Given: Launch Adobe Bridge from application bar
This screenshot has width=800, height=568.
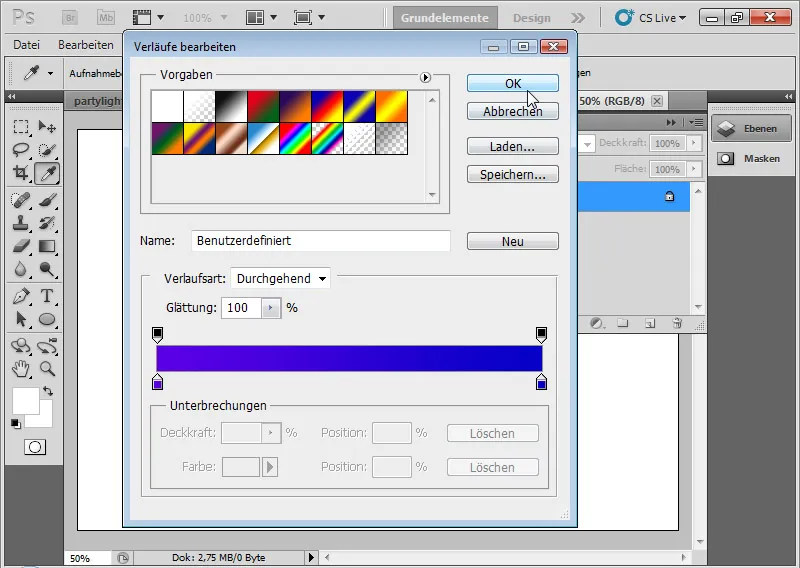Looking at the screenshot, I should (x=70, y=18).
